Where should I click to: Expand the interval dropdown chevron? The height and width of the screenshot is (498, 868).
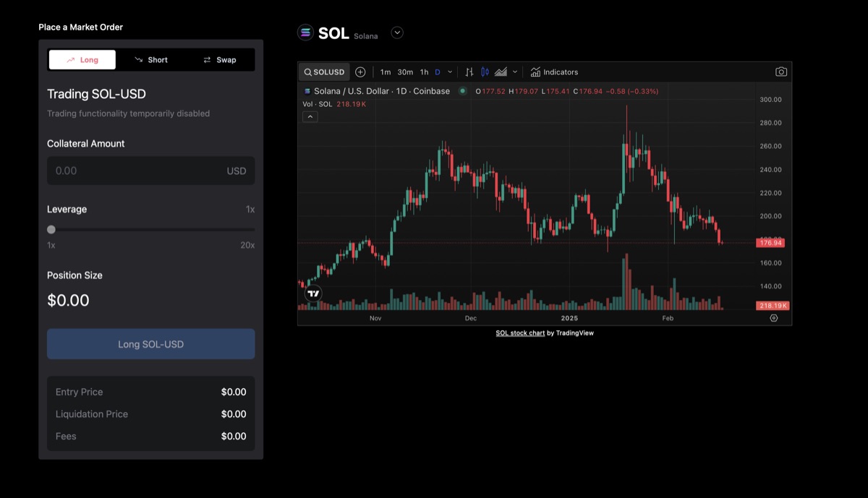click(450, 72)
